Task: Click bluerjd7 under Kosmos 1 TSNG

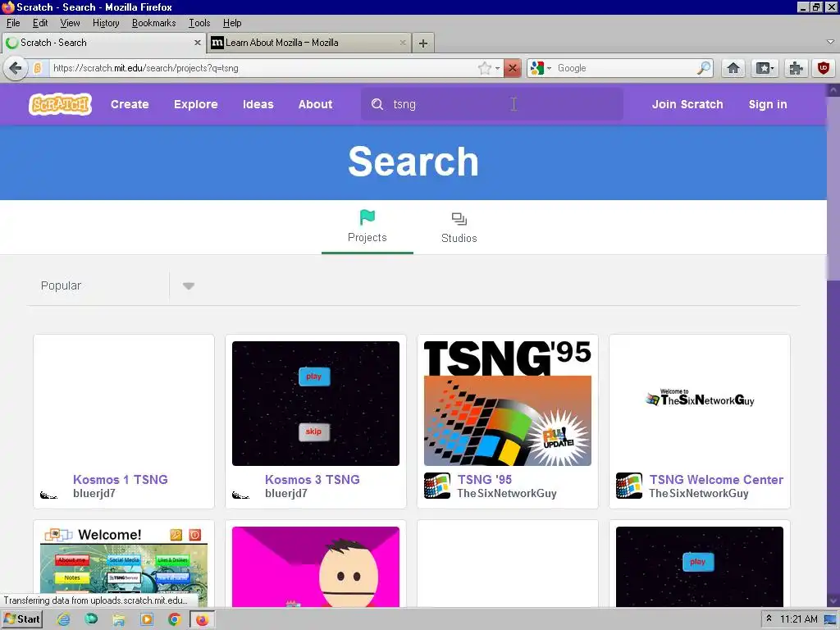Action: [x=94, y=493]
